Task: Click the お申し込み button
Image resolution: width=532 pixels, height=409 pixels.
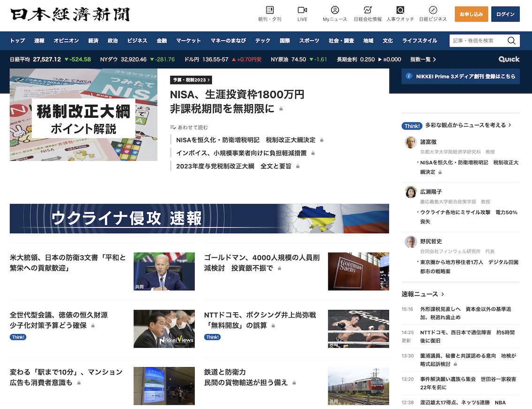Action: [x=471, y=14]
